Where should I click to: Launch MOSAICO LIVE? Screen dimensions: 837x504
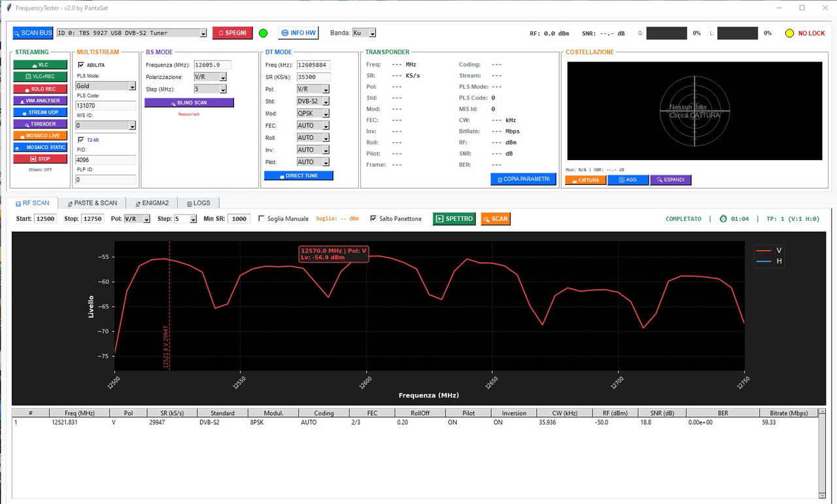40,135
